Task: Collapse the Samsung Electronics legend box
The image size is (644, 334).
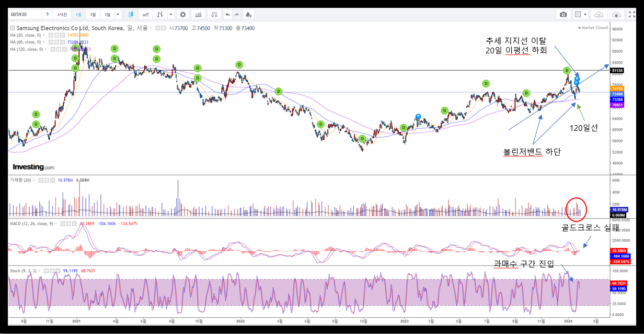Action: (x=13, y=28)
